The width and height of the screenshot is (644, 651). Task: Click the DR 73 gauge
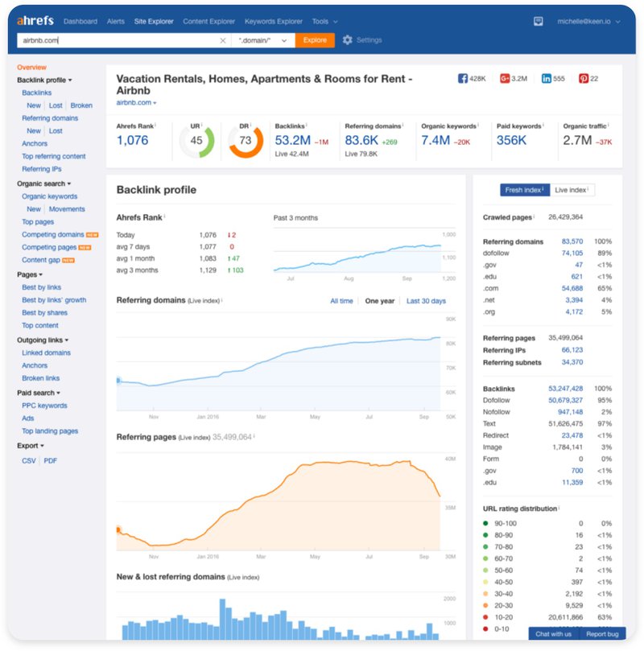pos(246,141)
